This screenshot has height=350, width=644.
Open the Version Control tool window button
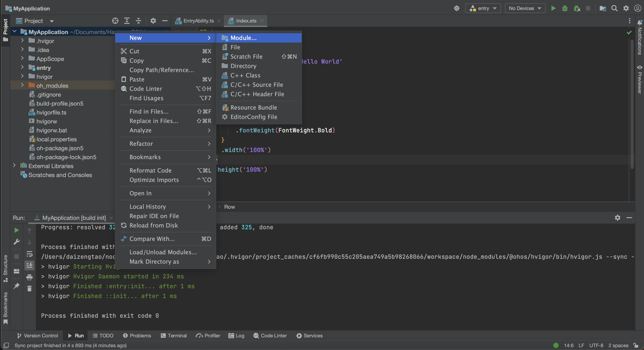(38, 336)
